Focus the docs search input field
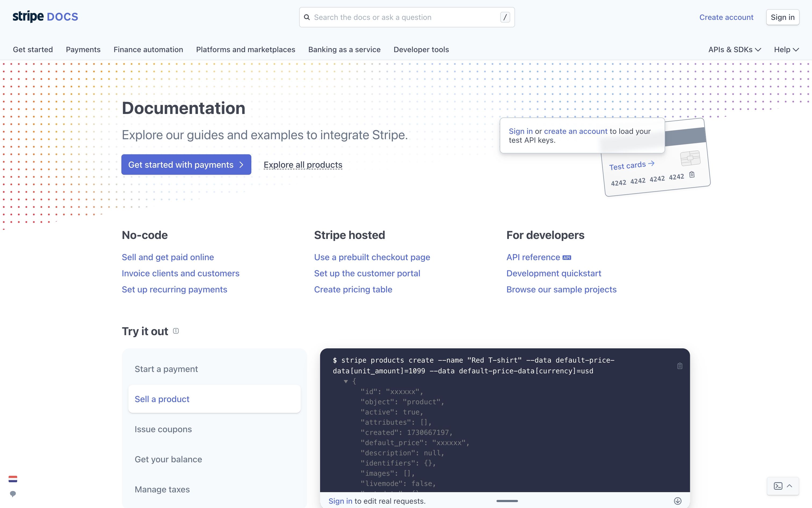The height and width of the screenshot is (508, 812). pyautogui.click(x=407, y=17)
